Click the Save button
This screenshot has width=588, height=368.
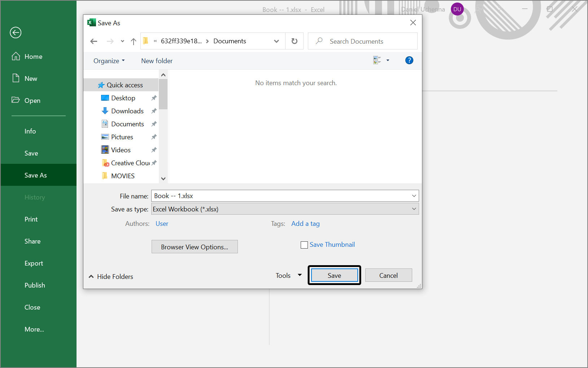(x=334, y=275)
